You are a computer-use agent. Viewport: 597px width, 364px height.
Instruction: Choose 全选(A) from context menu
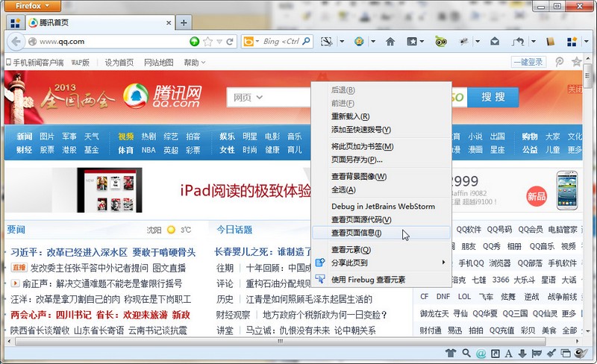click(381, 189)
